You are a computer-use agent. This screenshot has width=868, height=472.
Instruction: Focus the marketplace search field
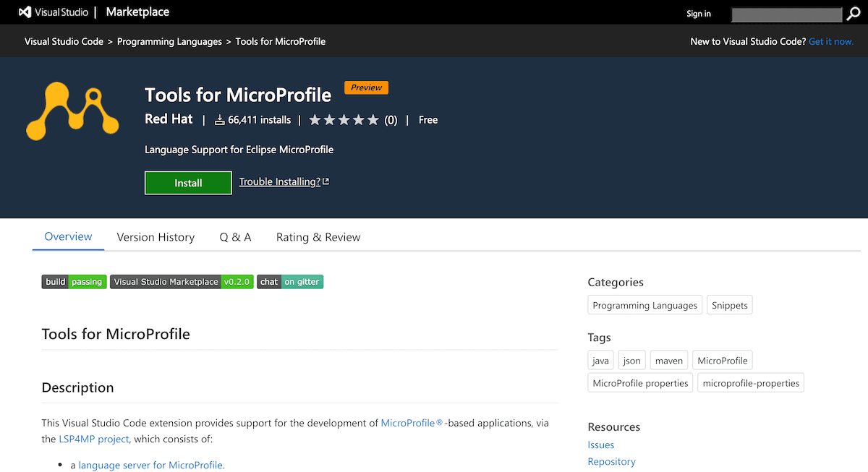point(787,14)
